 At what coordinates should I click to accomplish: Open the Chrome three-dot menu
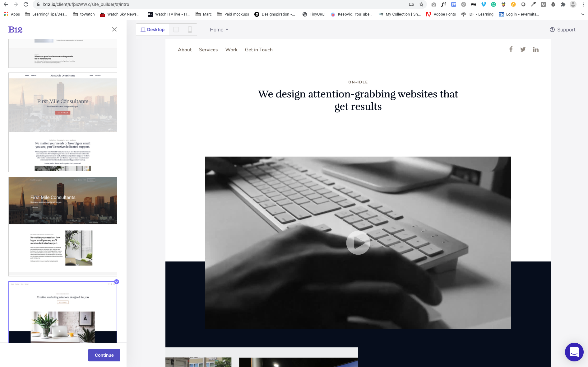click(583, 4)
